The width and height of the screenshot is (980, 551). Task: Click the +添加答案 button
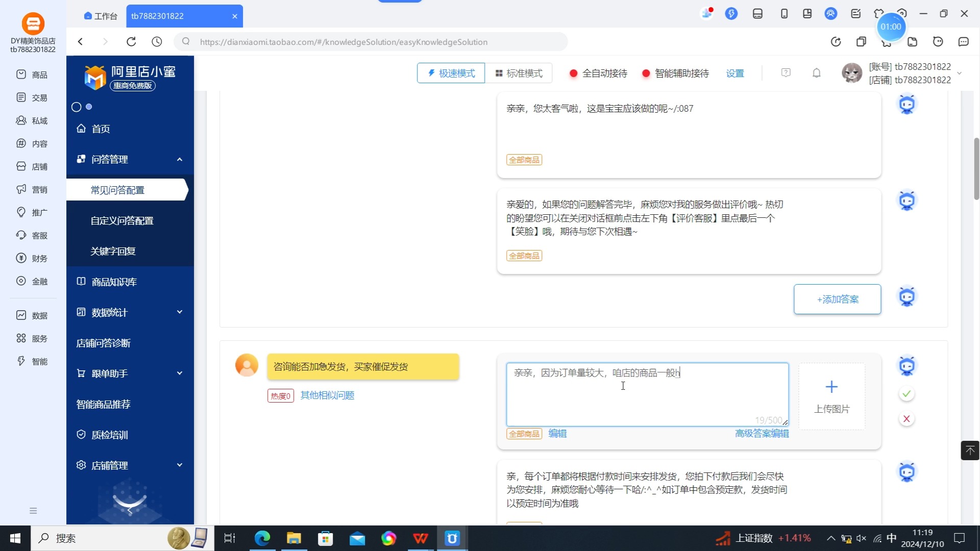(x=837, y=299)
